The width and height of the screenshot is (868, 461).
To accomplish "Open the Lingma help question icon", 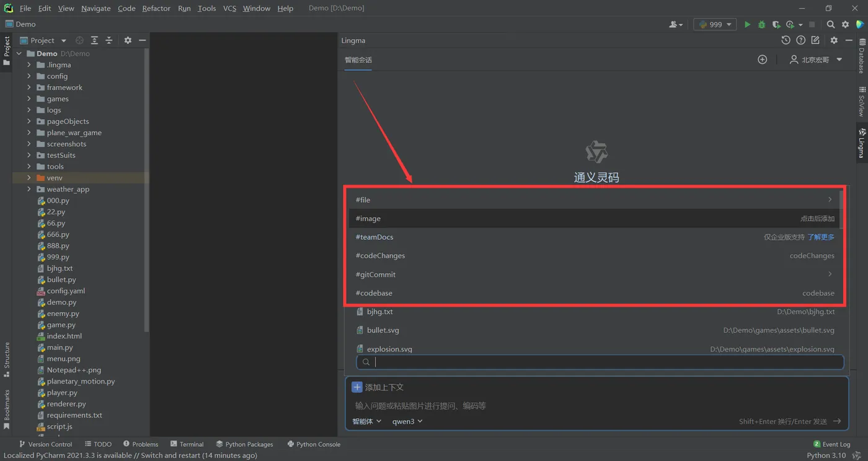I will pyautogui.click(x=800, y=40).
